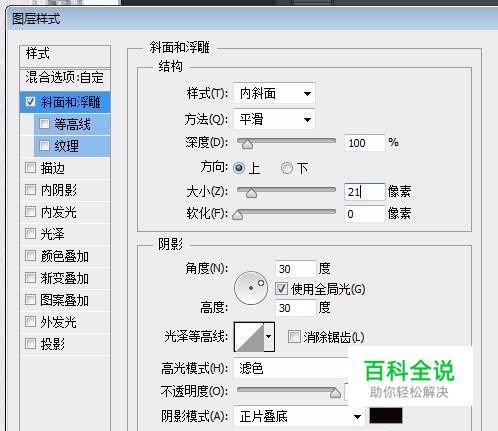Enable the 颜色叠加 checkbox
This screenshot has width=498, height=431.
coord(30,256)
